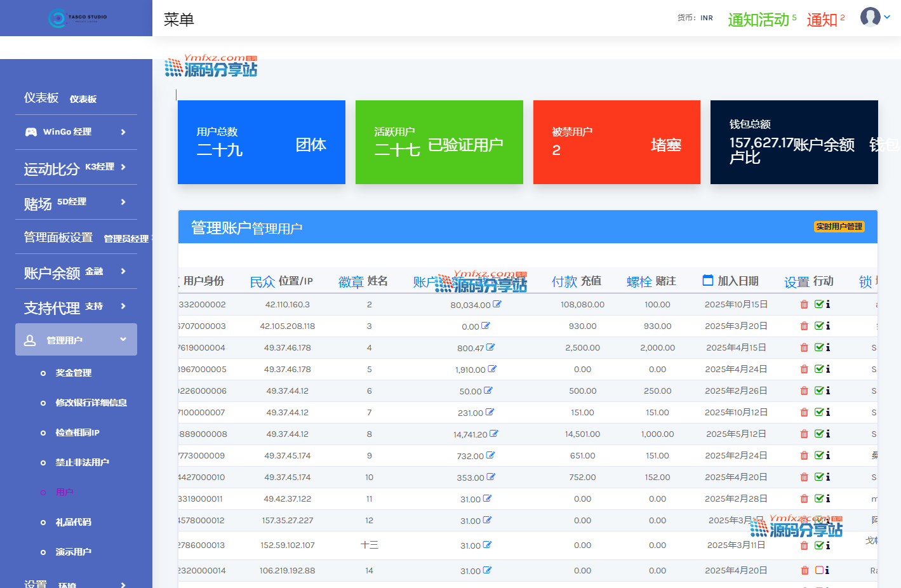
Task: Toggle the checkbox in the 2025年2月24日 row
Action: pos(819,456)
